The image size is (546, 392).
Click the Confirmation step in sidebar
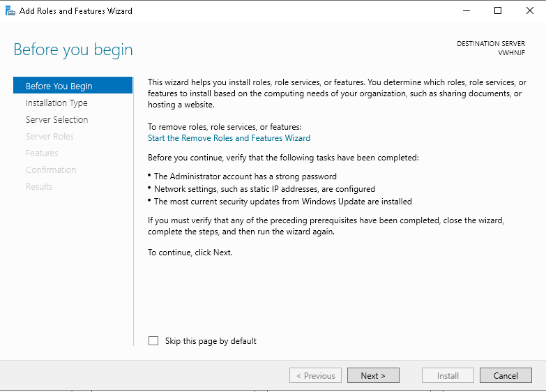[x=51, y=169]
